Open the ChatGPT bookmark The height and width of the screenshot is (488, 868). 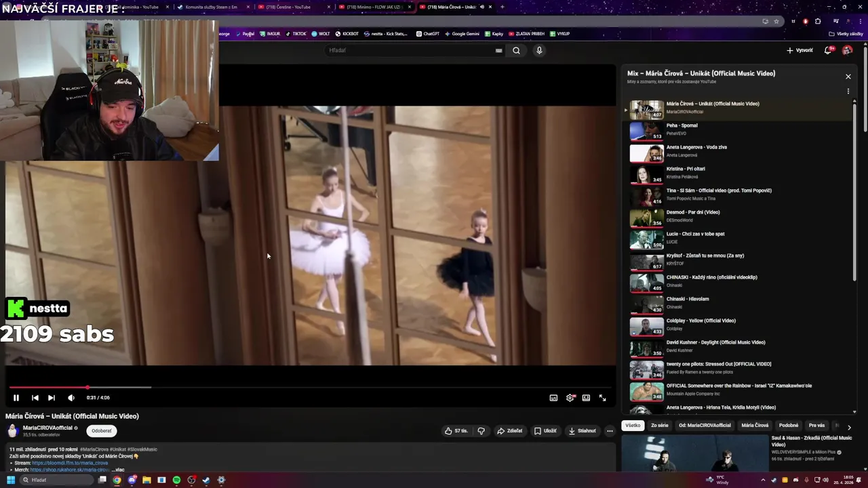(x=428, y=34)
